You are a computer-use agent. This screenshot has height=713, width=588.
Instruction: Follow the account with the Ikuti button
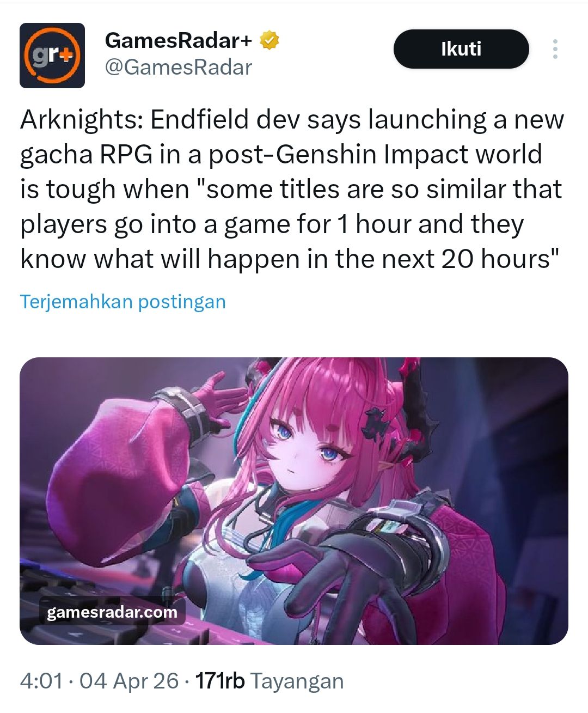(461, 49)
